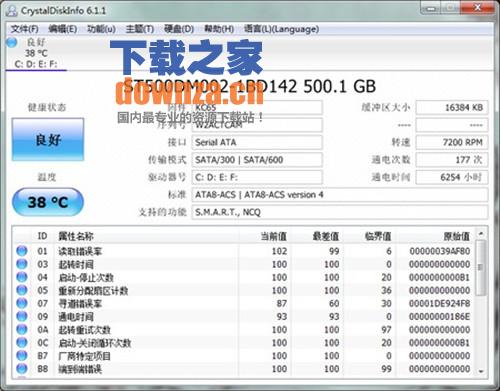Open the 主题(T) menu

pos(140,29)
